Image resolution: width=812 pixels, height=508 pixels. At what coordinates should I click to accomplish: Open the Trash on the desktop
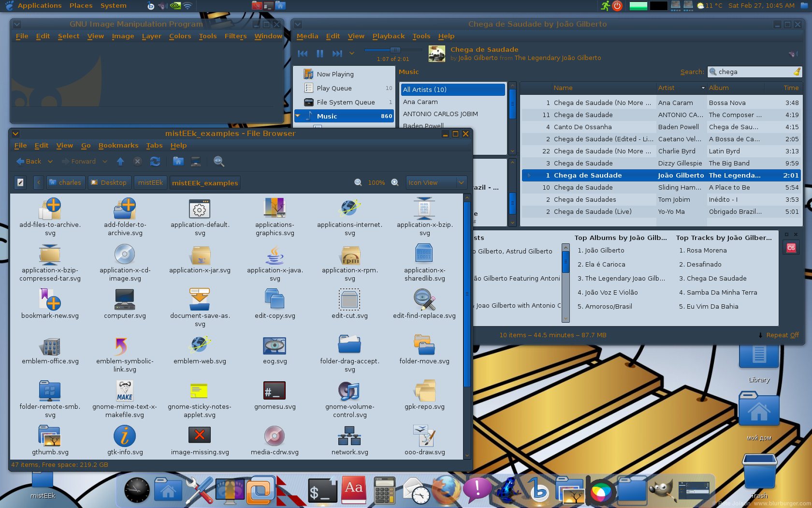[759, 475]
